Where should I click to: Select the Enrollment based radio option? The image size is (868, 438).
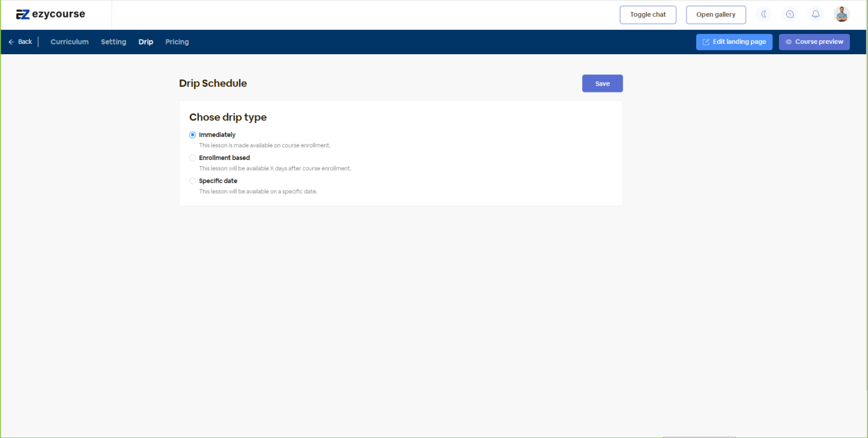click(x=193, y=158)
